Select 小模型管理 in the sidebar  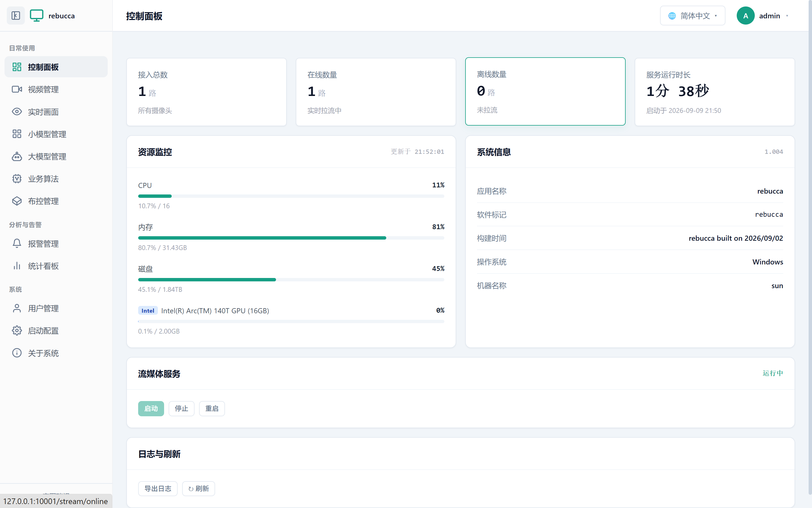(56, 134)
